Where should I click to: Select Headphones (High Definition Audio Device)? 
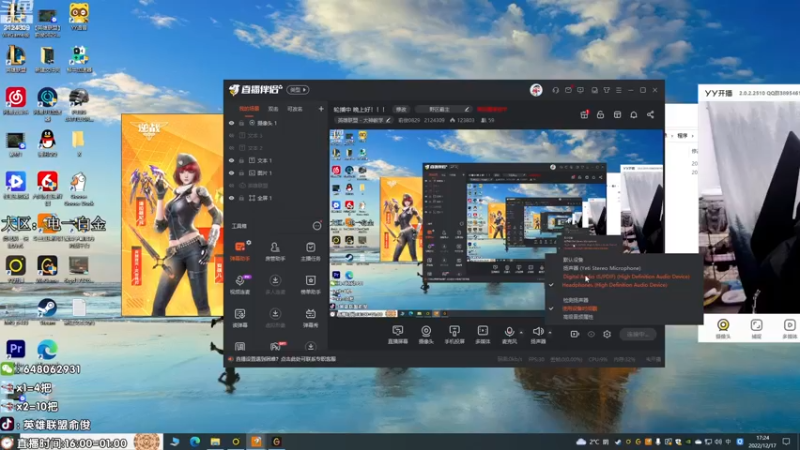[x=614, y=285]
